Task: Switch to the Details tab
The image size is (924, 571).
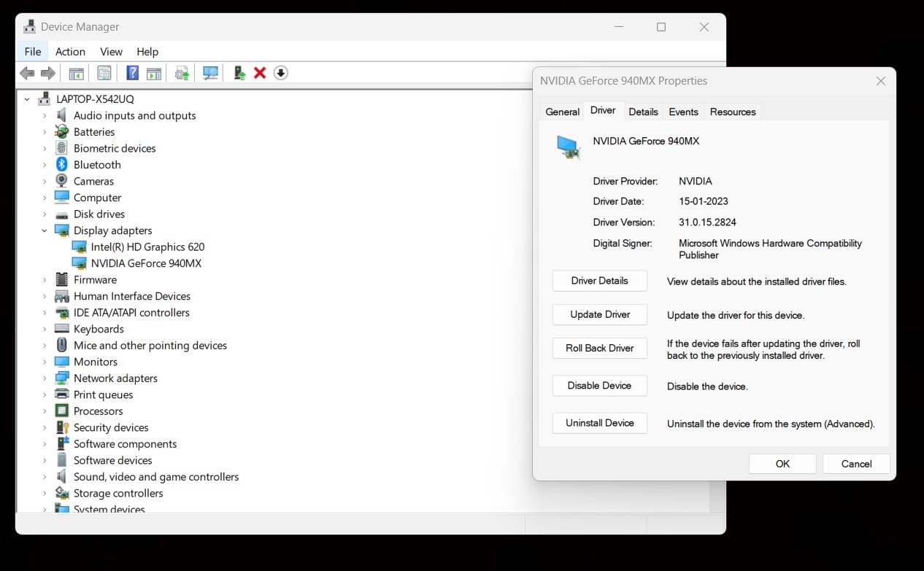Action: [643, 112]
